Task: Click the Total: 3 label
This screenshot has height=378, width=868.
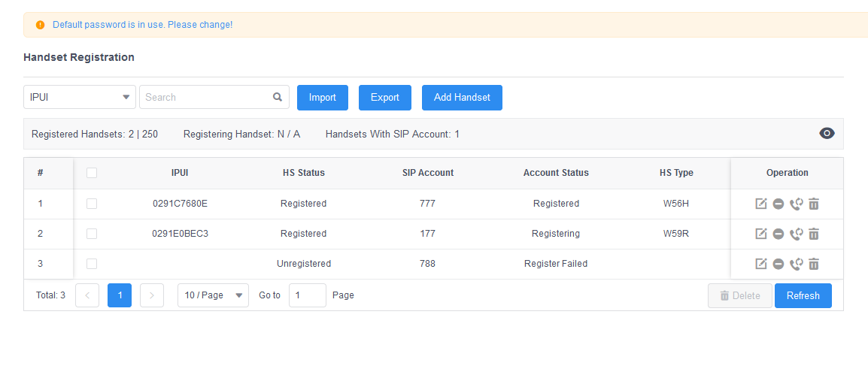Action: coord(50,295)
